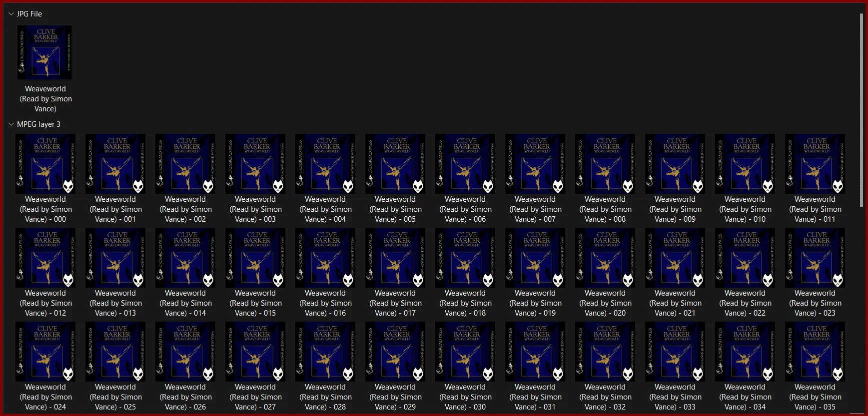This screenshot has width=868, height=416.
Task: Select the MP3 icon for track 001
Action: coord(115,164)
